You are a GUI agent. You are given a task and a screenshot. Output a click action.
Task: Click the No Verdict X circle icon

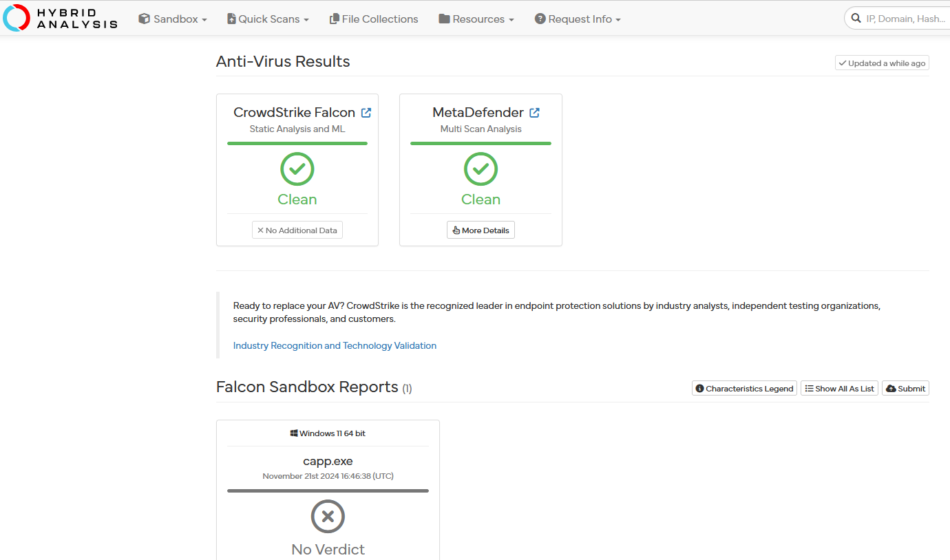click(328, 516)
